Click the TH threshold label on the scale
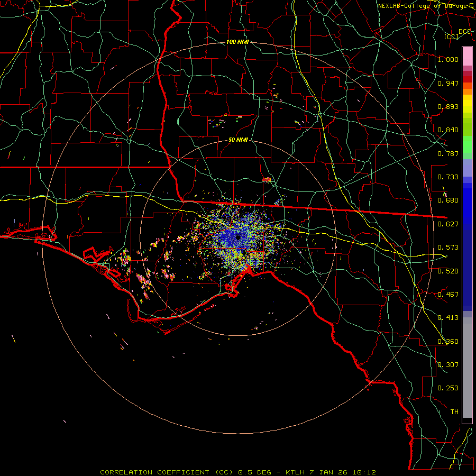476x476 pixels. coord(454,412)
